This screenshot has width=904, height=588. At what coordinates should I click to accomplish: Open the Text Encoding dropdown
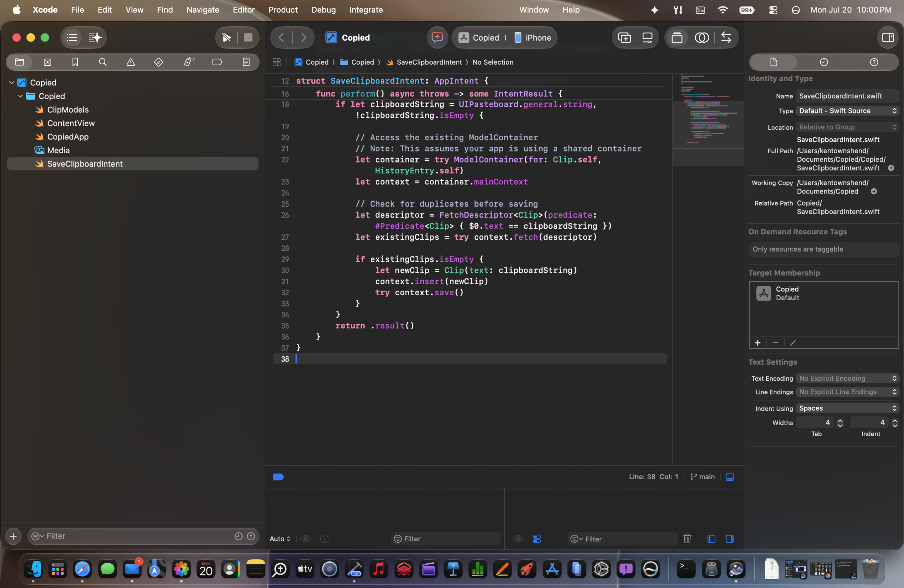click(x=847, y=378)
